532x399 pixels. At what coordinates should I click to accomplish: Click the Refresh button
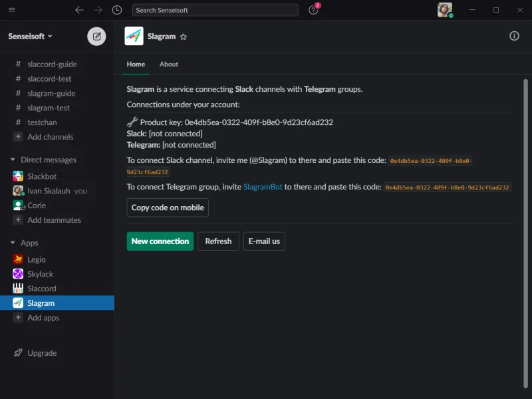219,241
